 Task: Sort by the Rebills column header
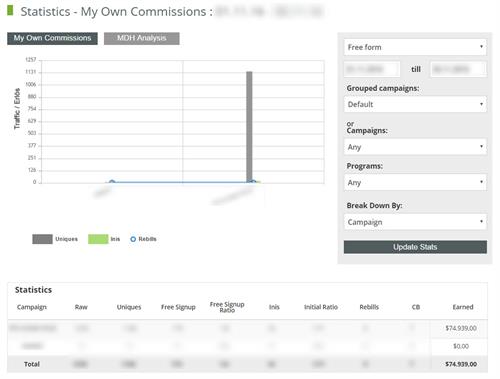click(x=369, y=307)
